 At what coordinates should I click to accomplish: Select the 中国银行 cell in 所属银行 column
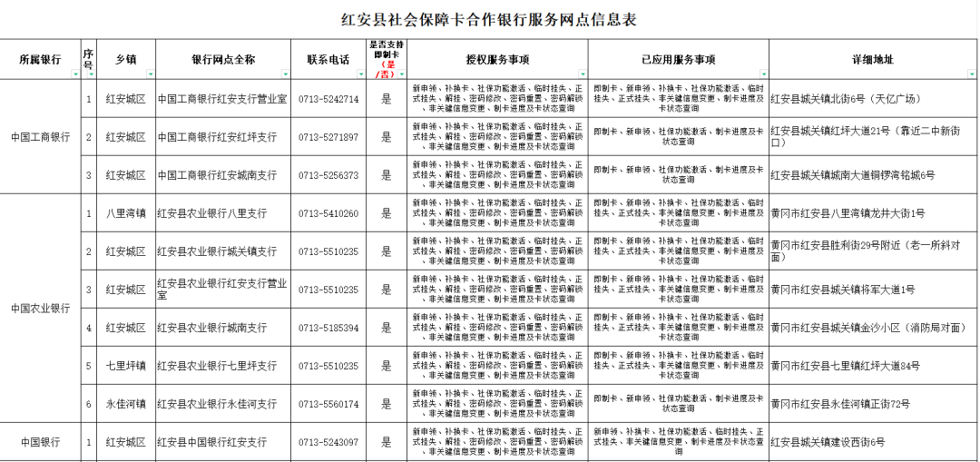(x=41, y=442)
